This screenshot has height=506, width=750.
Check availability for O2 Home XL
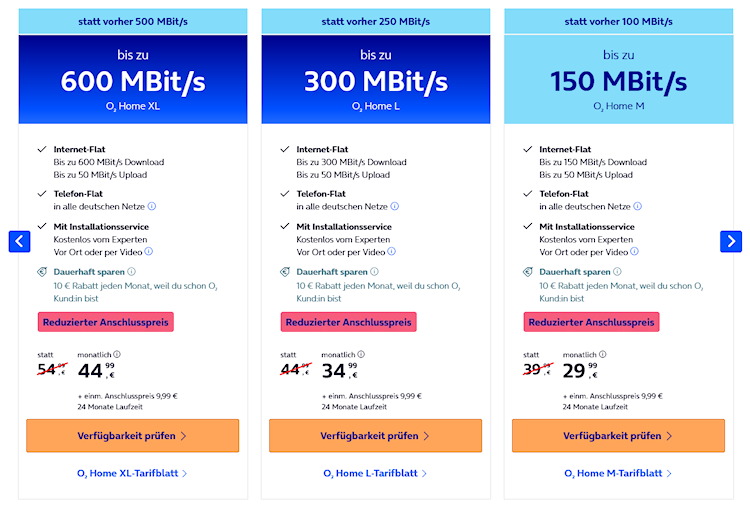pos(132,436)
